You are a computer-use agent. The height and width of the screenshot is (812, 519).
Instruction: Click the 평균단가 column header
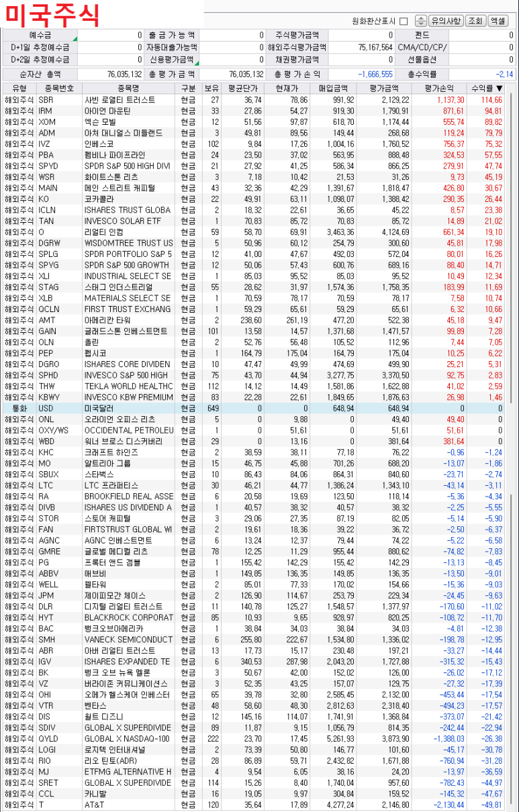coord(242,89)
